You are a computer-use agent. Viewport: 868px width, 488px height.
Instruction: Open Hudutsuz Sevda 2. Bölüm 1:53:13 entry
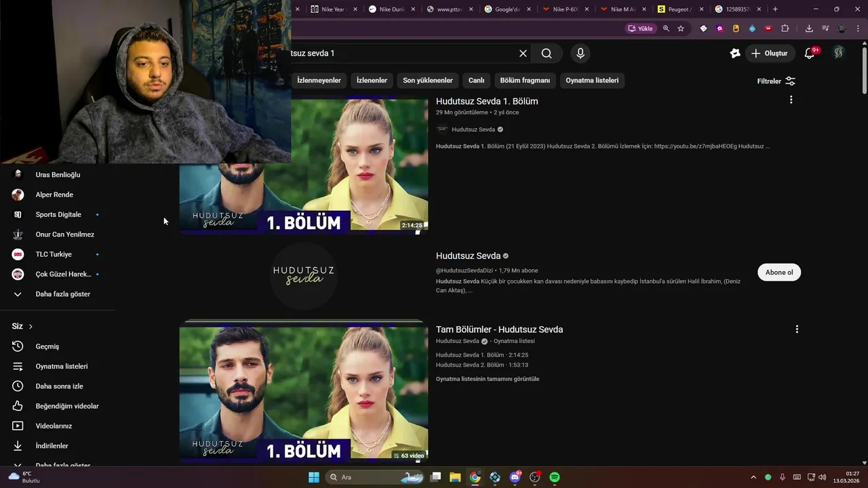(x=481, y=365)
